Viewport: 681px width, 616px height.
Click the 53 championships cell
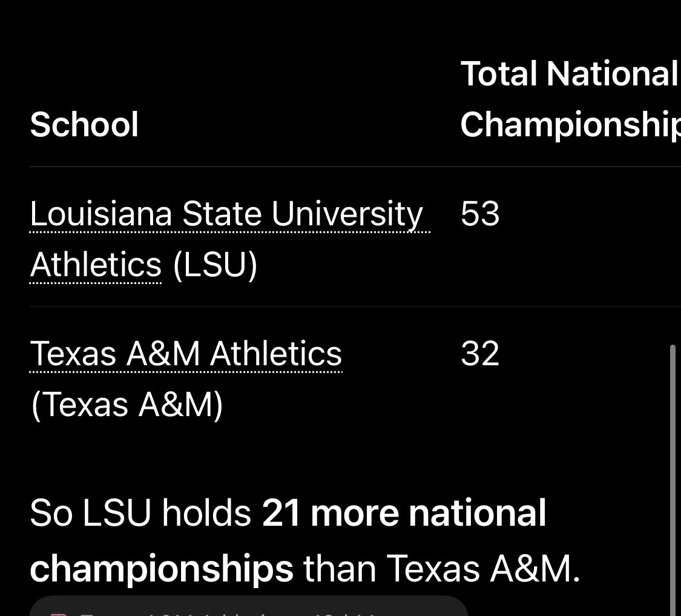coord(480,214)
